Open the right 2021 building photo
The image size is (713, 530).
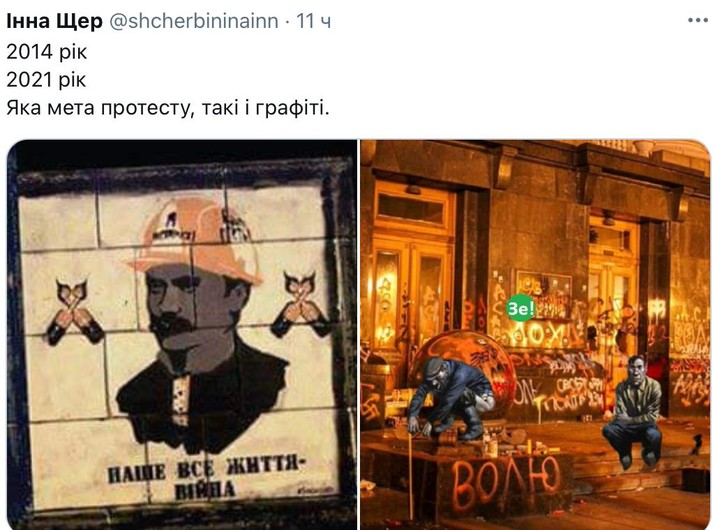[x=535, y=335]
